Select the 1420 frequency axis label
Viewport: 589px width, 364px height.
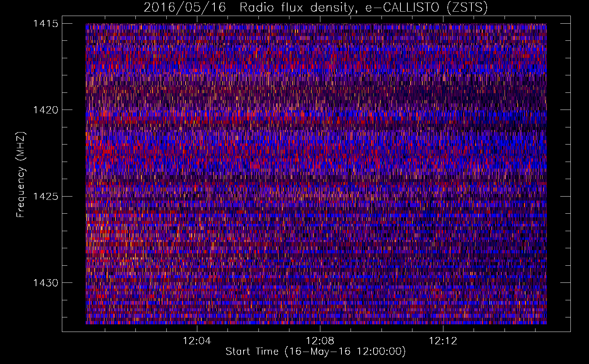coord(46,110)
